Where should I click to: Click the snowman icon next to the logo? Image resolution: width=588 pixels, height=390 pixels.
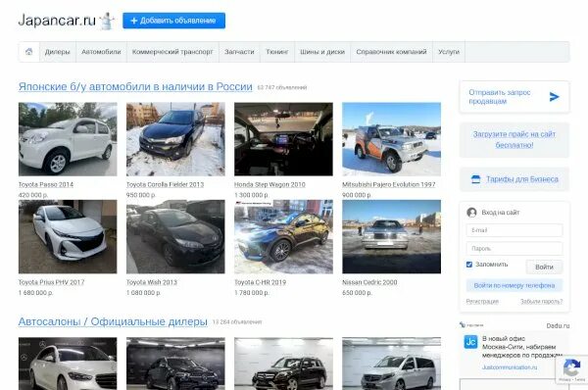point(107,21)
